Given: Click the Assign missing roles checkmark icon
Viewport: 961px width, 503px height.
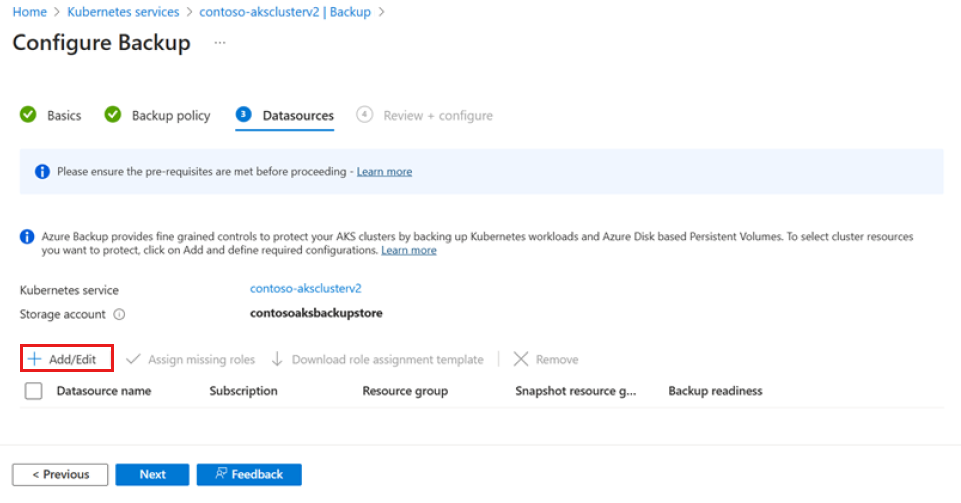Looking at the screenshot, I should pyautogui.click(x=133, y=359).
